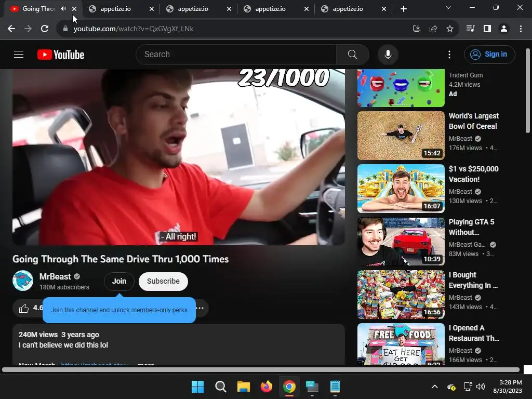This screenshot has width=532, height=399.
Task: Open clock showing 3:28 PM
Action: [508, 387]
